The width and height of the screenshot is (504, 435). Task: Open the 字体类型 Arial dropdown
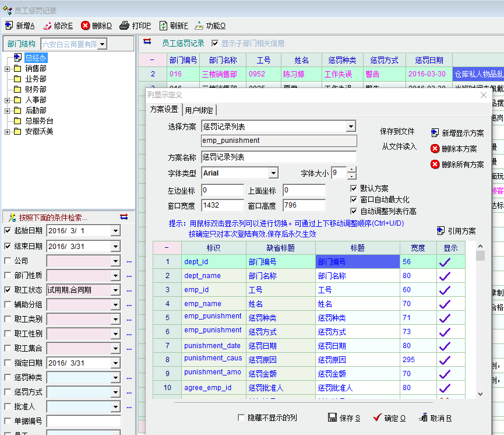coord(273,173)
